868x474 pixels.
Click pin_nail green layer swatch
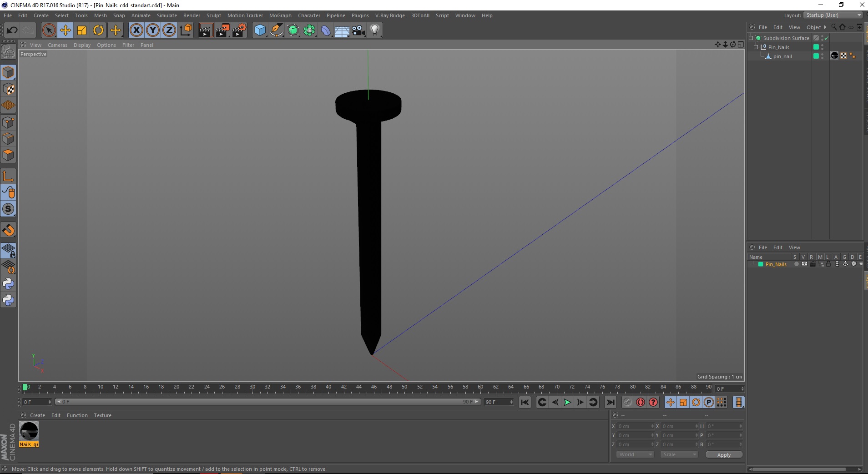click(x=816, y=56)
